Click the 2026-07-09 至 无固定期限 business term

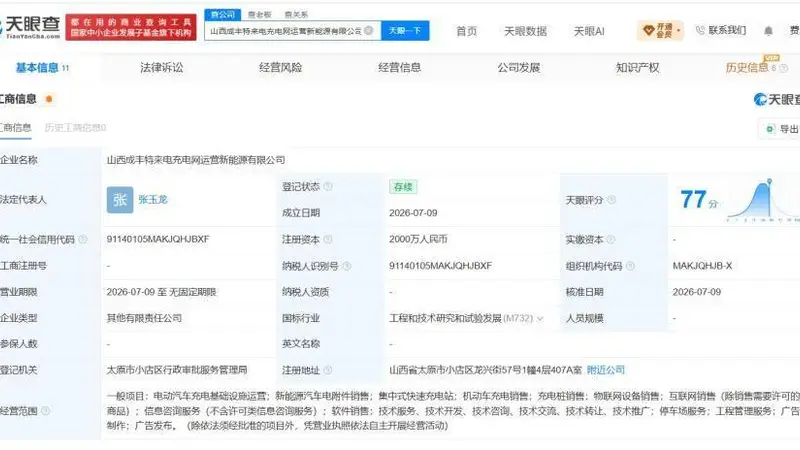161,292
